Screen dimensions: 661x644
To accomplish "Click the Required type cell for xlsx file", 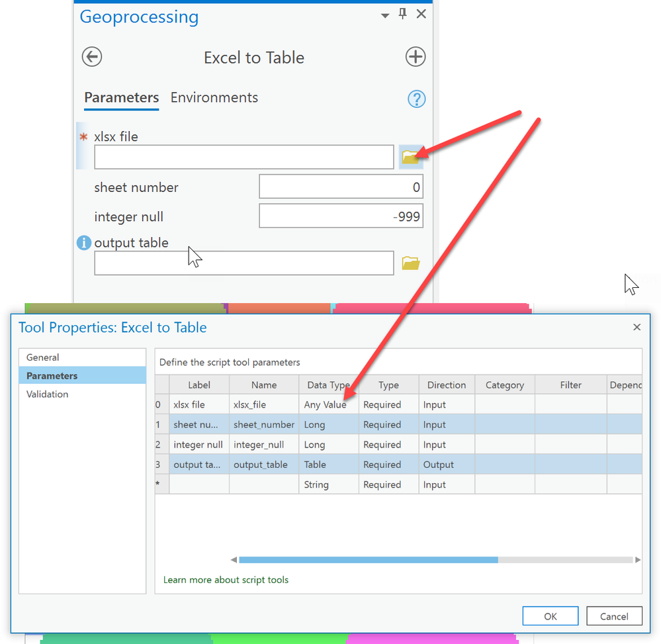I will [x=388, y=404].
